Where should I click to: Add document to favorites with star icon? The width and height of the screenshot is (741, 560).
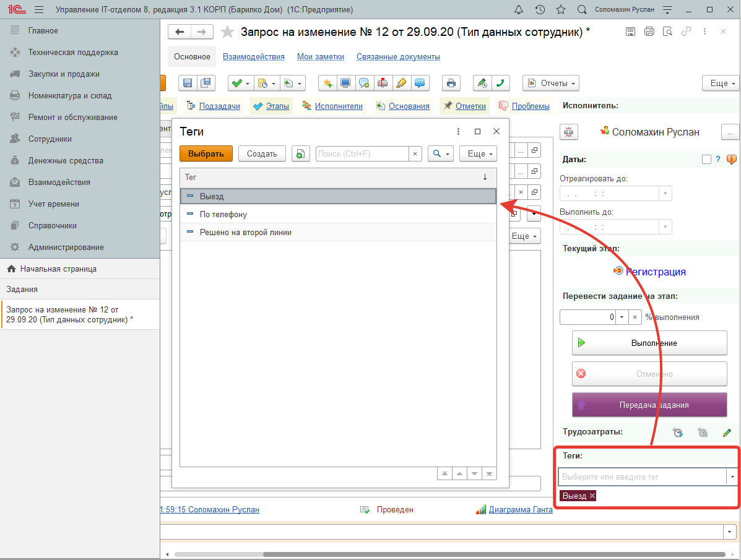click(x=228, y=32)
